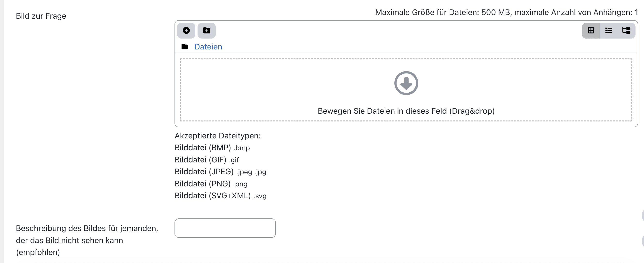Select the Bilddatei (SVG+XML) .svg entry

(x=221, y=196)
